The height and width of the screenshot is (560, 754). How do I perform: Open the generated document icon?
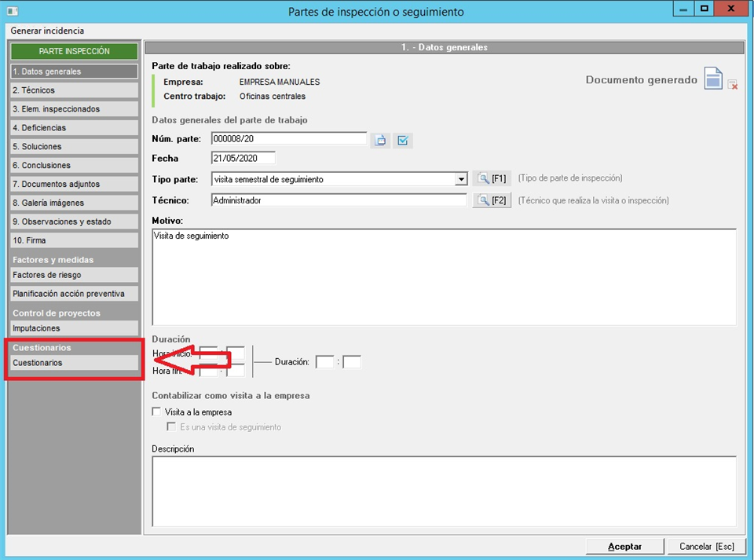[712, 79]
